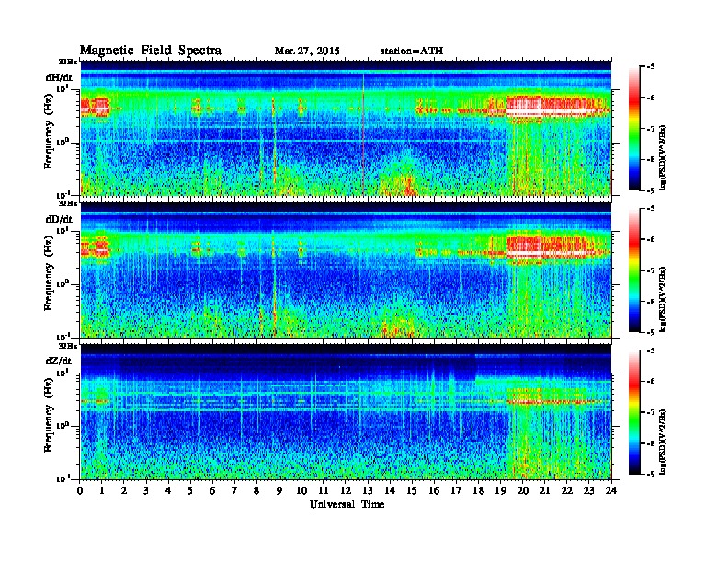
Task: Click hour "23" on Universal Time axis
Action: point(588,491)
